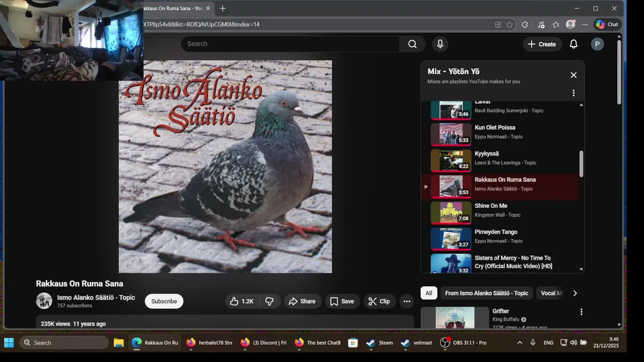
Task: Open Grifter by King Buffalo title
Action: click(x=501, y=311)
